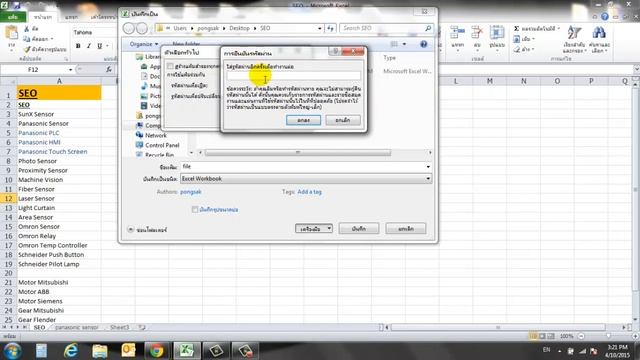Viewport: 640px width, 360px height.
Task: Select the panasonic sensor sheet tab
Action: pos(77,327)
